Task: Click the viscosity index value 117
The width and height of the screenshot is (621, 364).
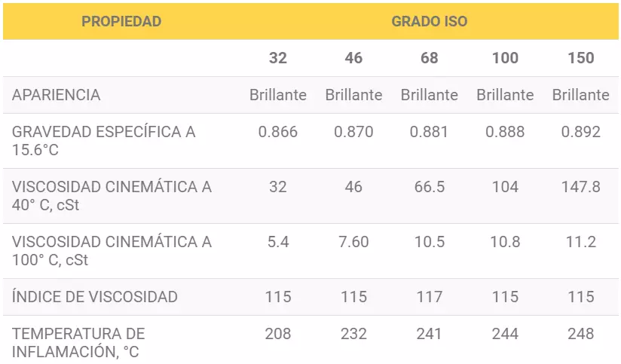Action: click(429, 297)
